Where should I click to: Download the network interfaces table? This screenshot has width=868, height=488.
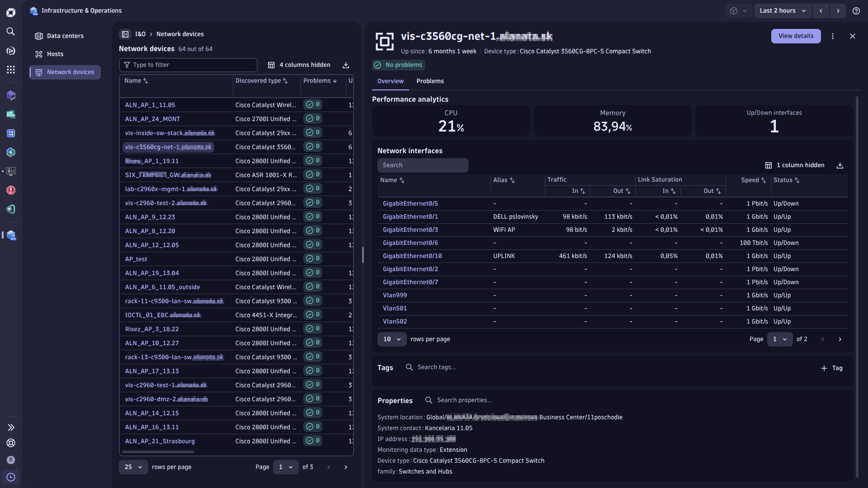pyautogui.click(x=840, y=165)
